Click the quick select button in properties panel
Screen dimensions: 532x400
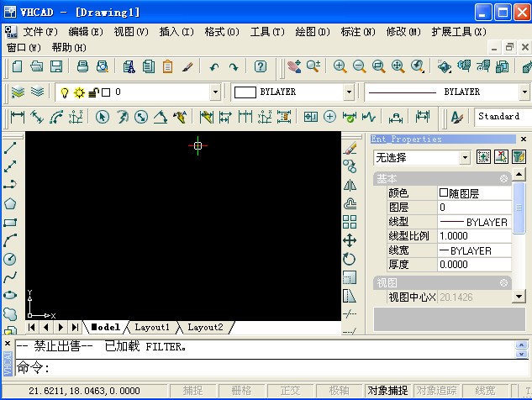click(x=519, y=157)
